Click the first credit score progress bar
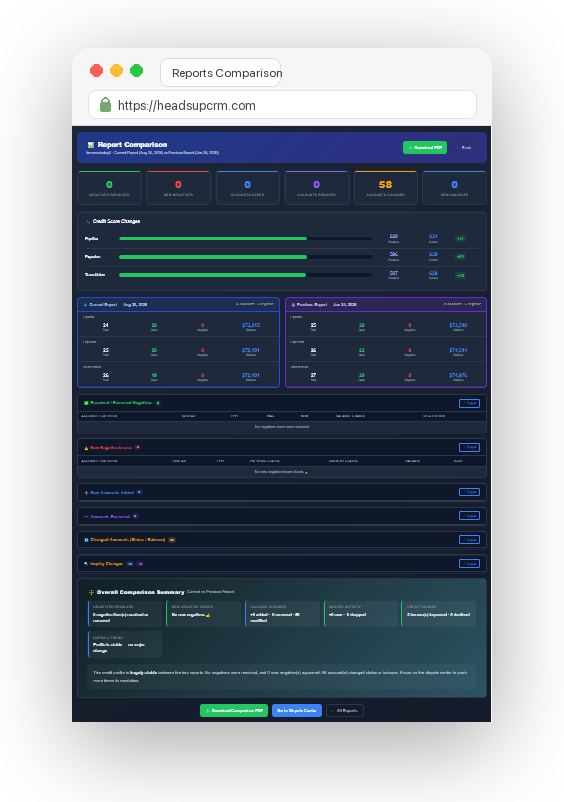The width and height of the screenshot is (564, 802). (245, 238)
